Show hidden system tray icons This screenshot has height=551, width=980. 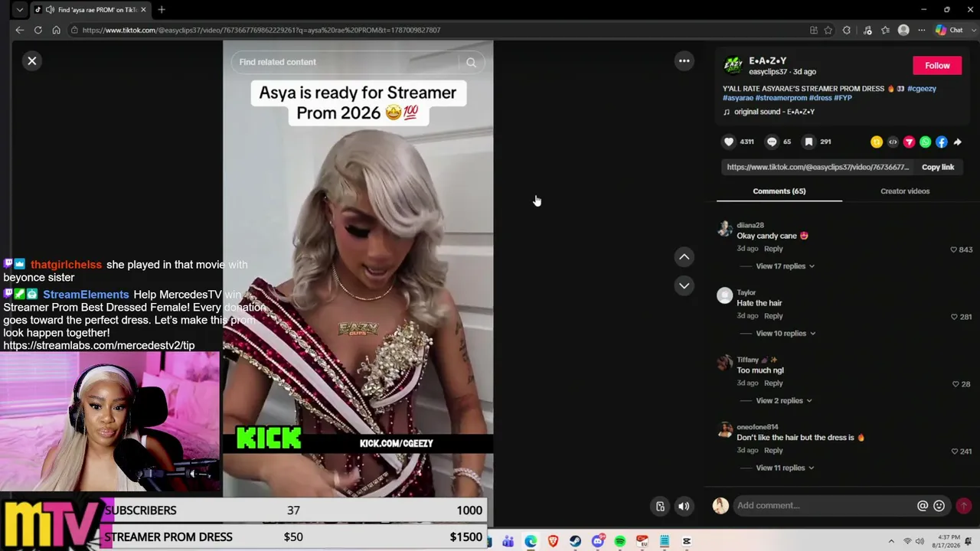(x=891, y=542)
